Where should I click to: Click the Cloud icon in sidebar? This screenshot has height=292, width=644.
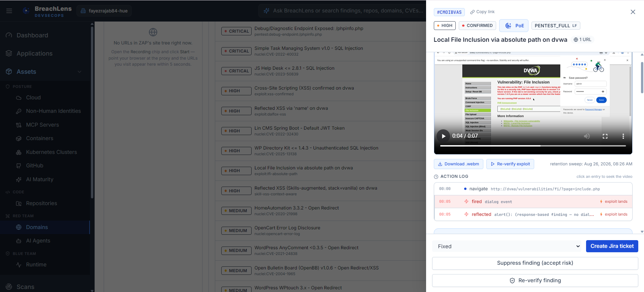[19, 98]
